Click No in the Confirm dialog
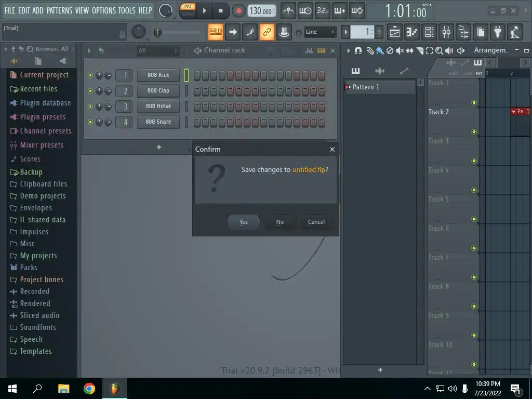532x399 pixels. click(x=280, y=222)
